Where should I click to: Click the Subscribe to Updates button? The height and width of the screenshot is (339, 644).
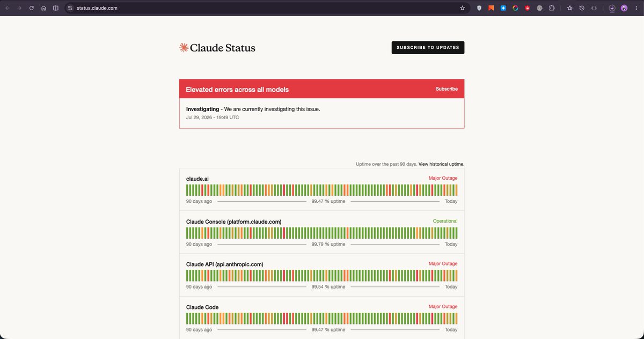428,48
